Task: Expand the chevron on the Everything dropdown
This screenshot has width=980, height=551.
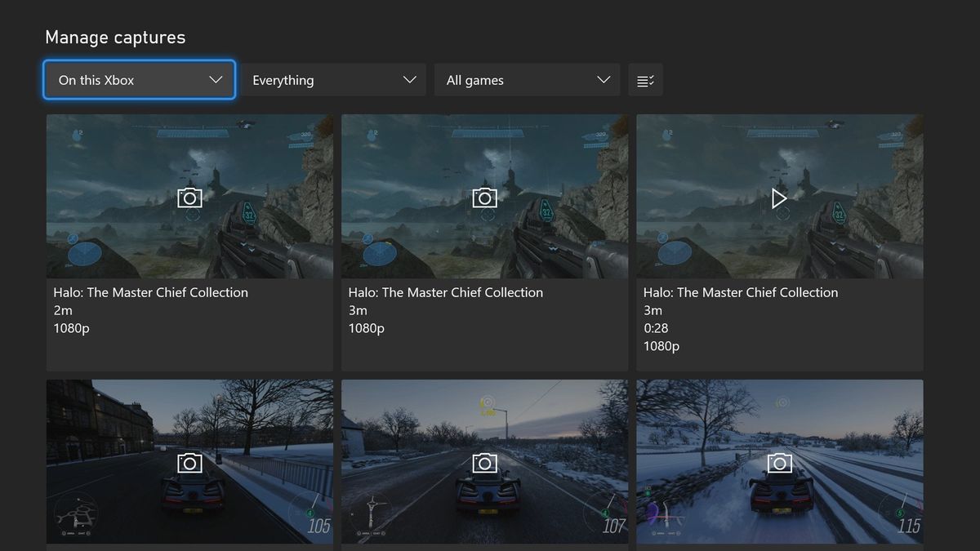Action: tap(409, 79)
